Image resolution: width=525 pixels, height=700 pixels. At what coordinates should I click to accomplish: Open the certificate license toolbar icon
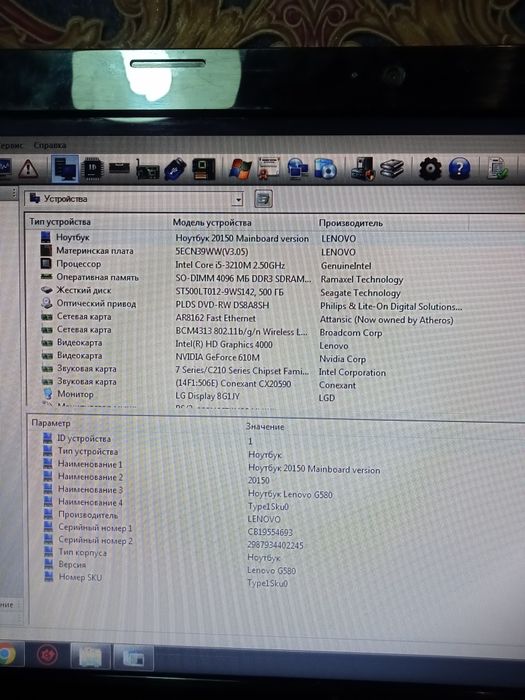[x=269, y=168]
